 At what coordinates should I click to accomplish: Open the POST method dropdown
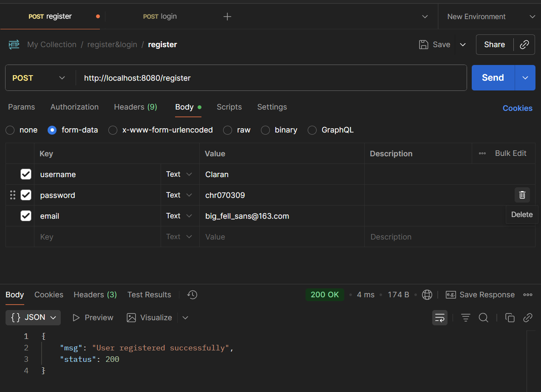(40, 78)
